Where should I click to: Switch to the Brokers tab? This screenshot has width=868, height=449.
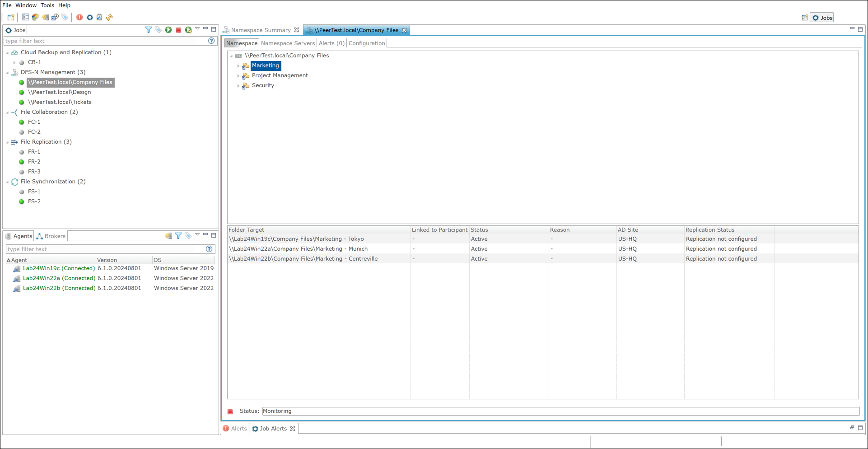(x=51, y=236)
